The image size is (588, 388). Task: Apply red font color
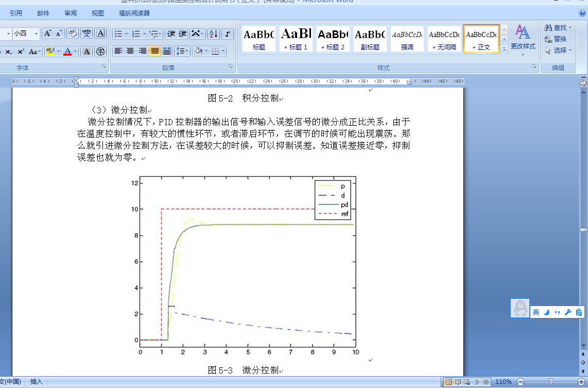point(67,52)
